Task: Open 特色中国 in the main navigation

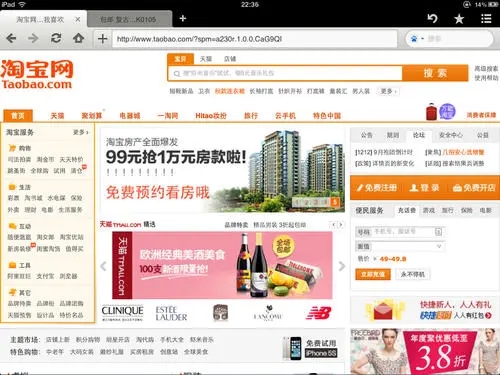Action: [327, 116]
